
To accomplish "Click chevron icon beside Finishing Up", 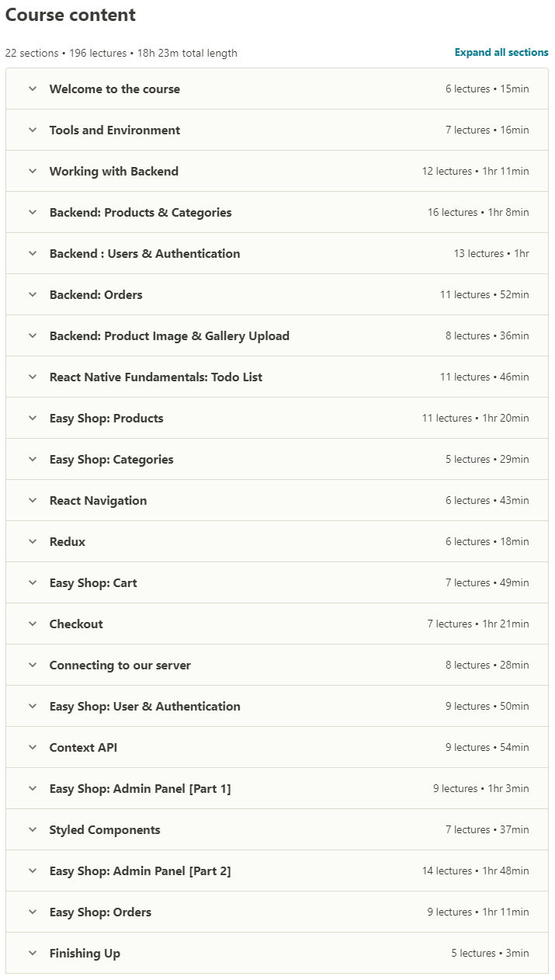I will tap(33, 953).
